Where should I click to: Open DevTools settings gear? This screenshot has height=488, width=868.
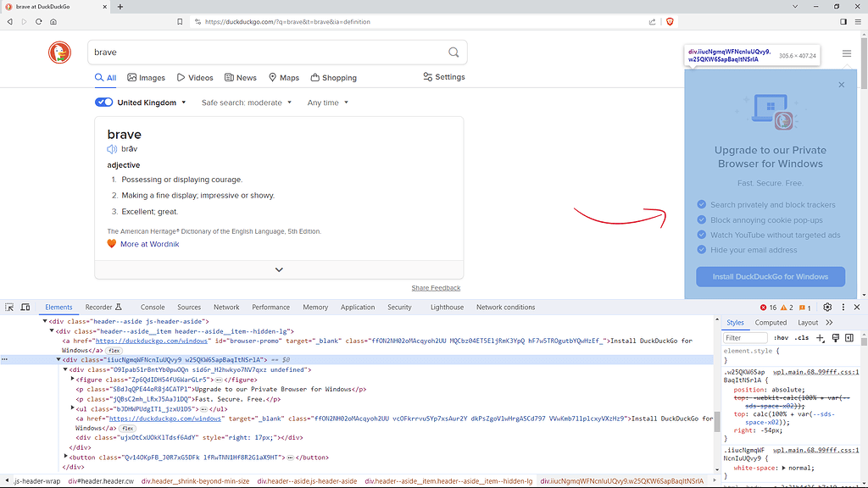(827, 307)
